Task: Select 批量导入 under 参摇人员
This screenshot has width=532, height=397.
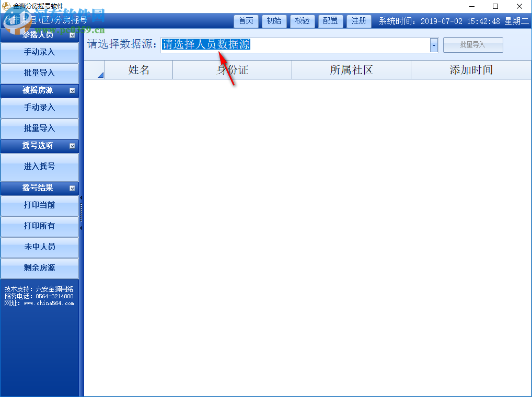Action: pos(39,73)
